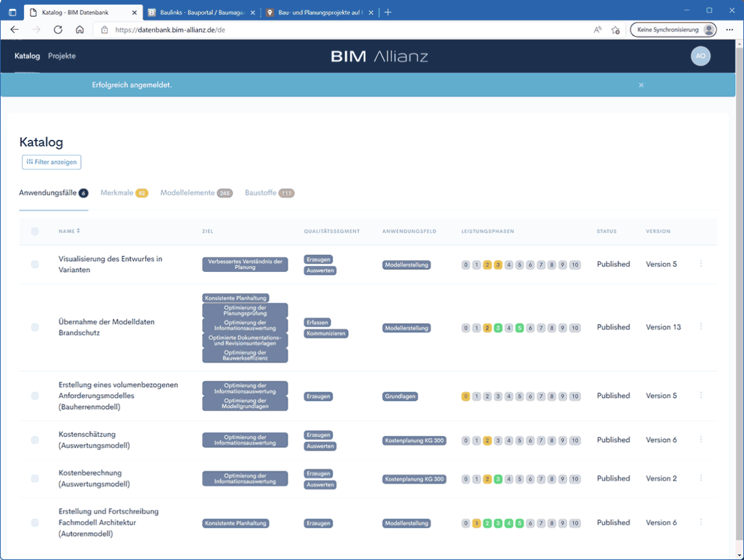Show the catalog filters
The width and height of the screenshot is (744, 560).
[51, 163]
